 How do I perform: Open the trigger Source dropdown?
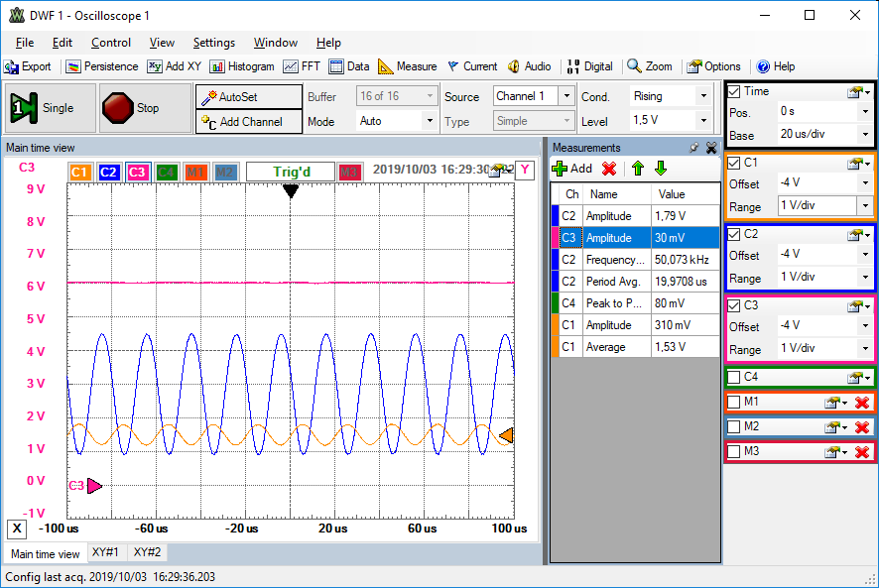(566, 96)
